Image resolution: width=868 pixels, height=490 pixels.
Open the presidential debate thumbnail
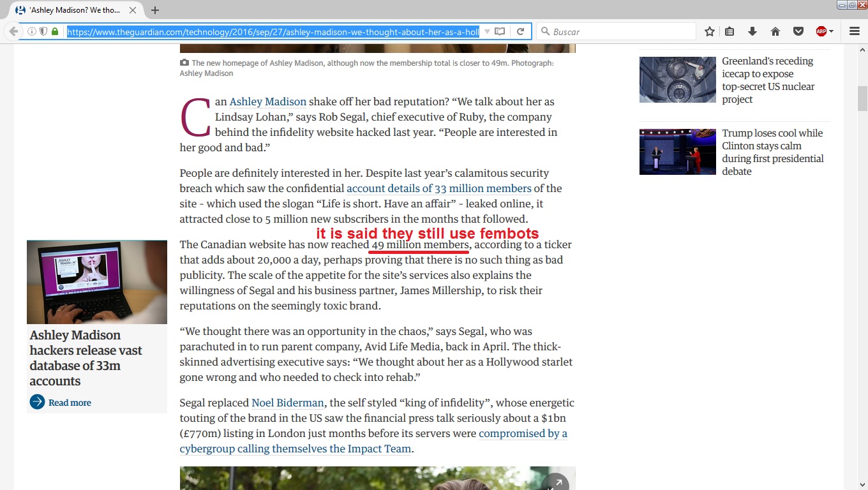(678, 152)
